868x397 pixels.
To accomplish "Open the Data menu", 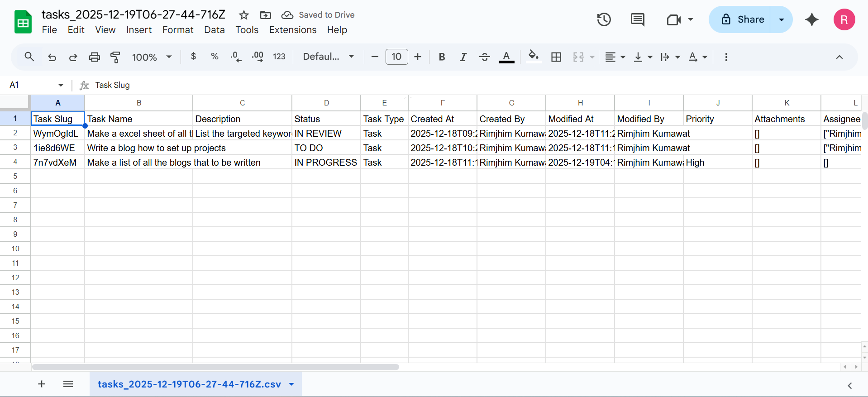I will pyautogui.click(x=215, y=30).
